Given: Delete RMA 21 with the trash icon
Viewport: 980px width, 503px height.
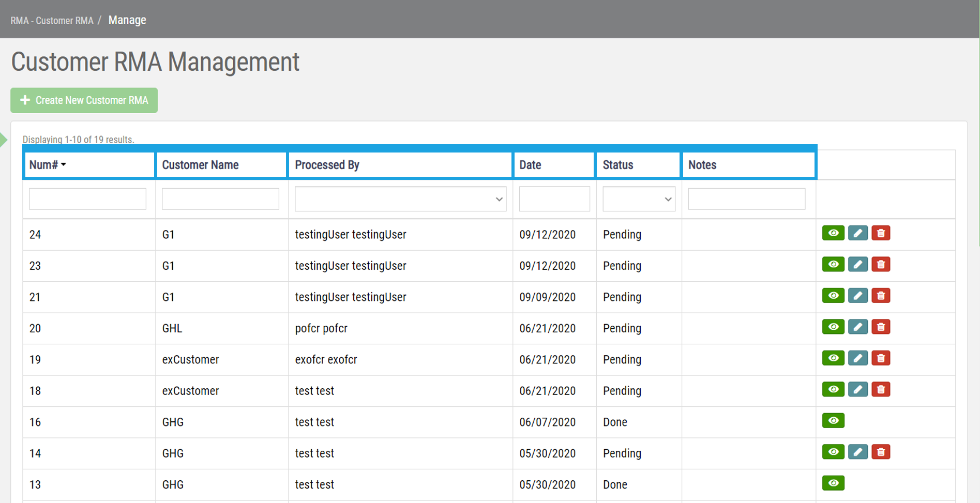Looking at the screenshot, I should coord(881,296).
